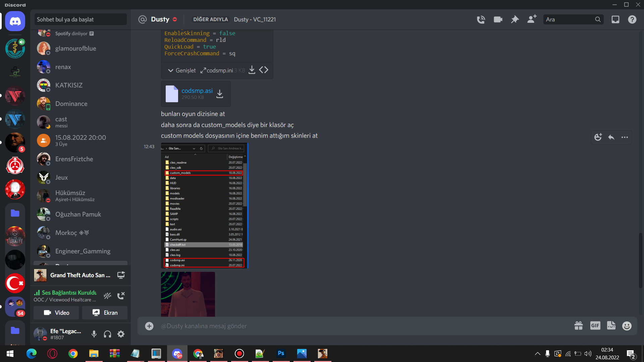Toggle microphone mute in user panel

pyautogui.click(x=94, y=334)
